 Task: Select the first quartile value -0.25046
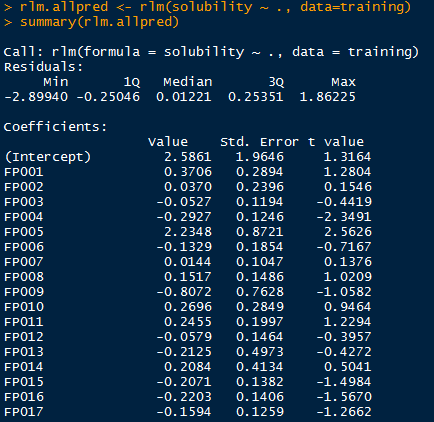108,97
